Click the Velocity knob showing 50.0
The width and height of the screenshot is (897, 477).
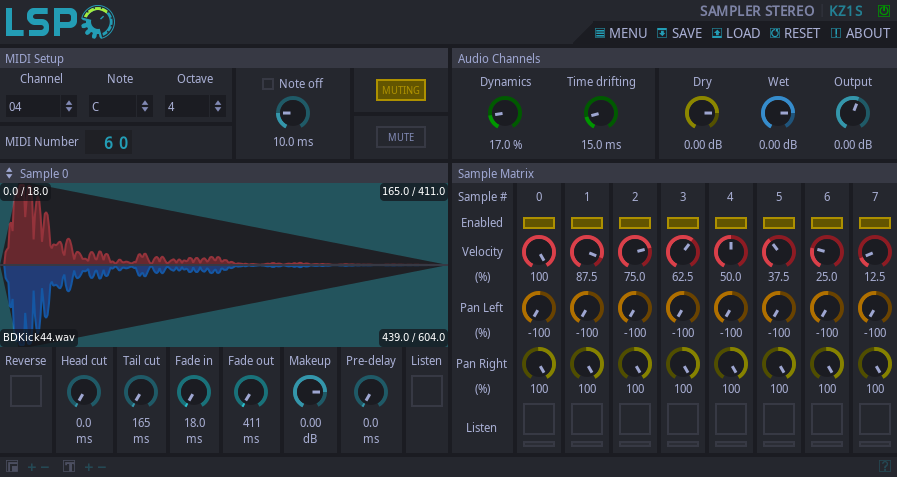(x=731, y=252)
